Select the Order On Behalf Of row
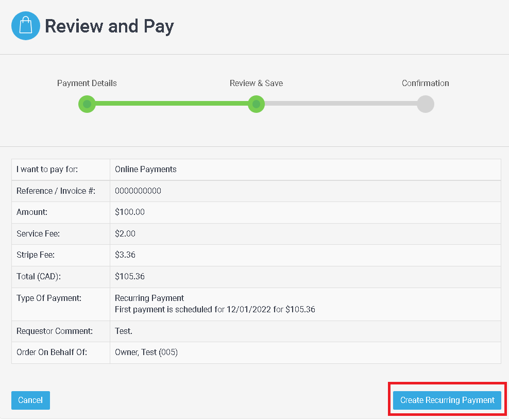This screenshot has height=420, width=509. 147,352
